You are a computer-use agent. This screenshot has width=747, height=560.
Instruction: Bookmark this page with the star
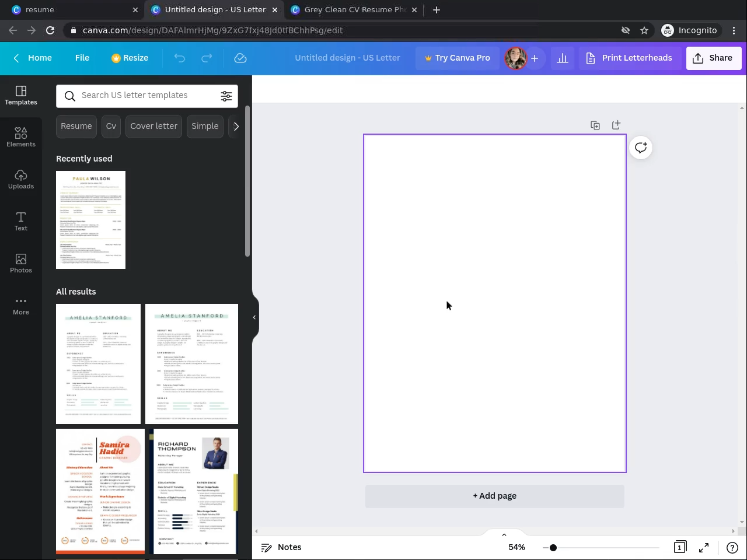[x=644, y=30]
